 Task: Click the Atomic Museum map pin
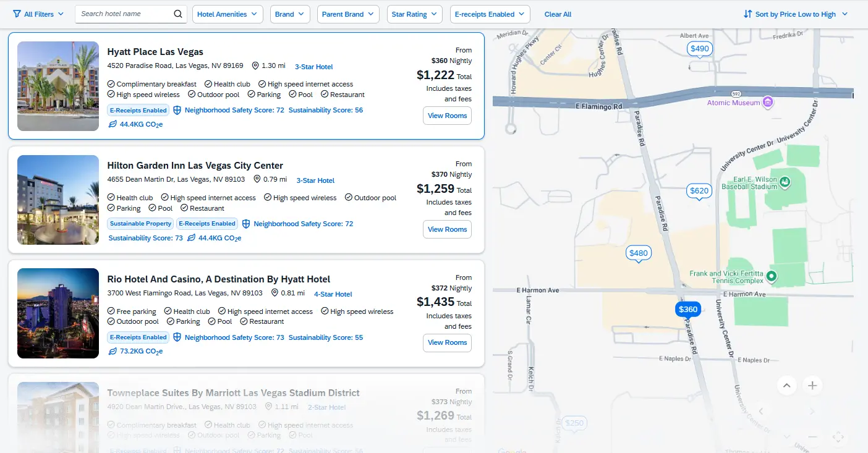coord(768,102)
